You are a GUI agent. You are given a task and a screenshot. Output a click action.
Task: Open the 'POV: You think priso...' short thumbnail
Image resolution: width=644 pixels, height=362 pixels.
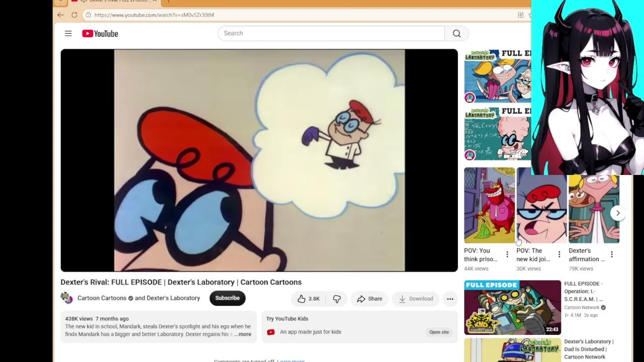[x=490, y=206]
